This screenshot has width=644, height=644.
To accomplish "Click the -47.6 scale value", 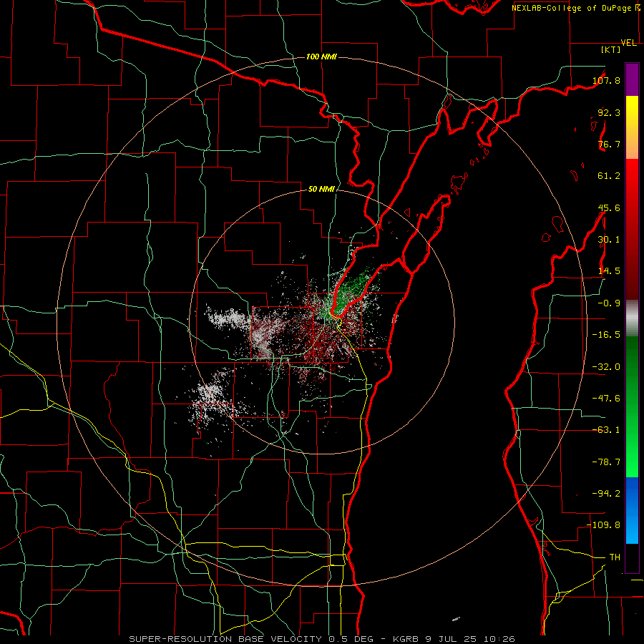I will [606, 399].
